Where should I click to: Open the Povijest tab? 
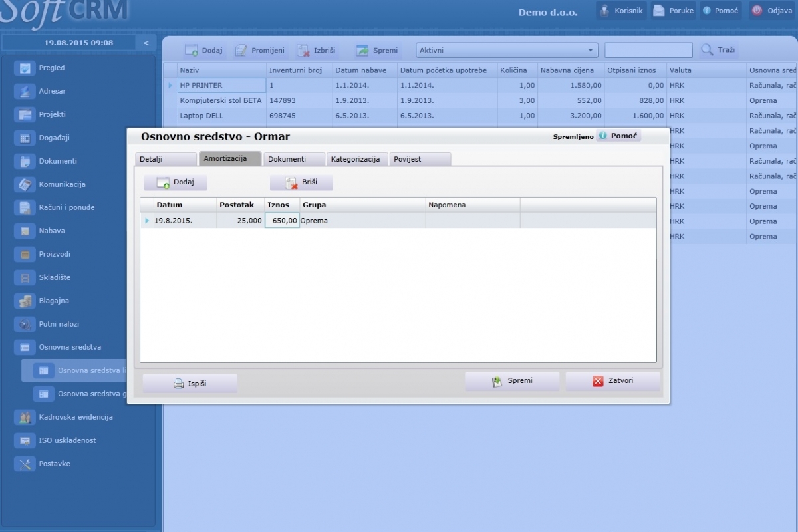click(420, 159)
